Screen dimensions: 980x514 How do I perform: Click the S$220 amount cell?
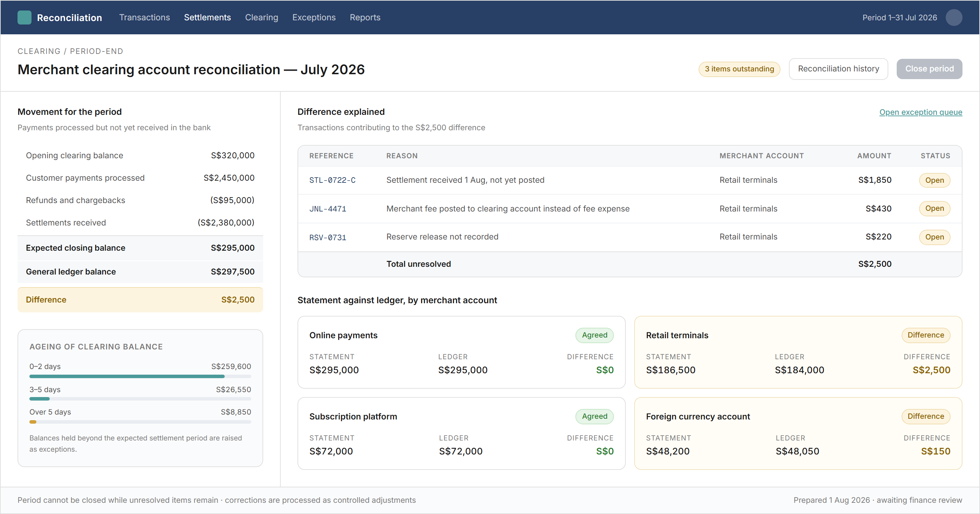click(878, 237)
